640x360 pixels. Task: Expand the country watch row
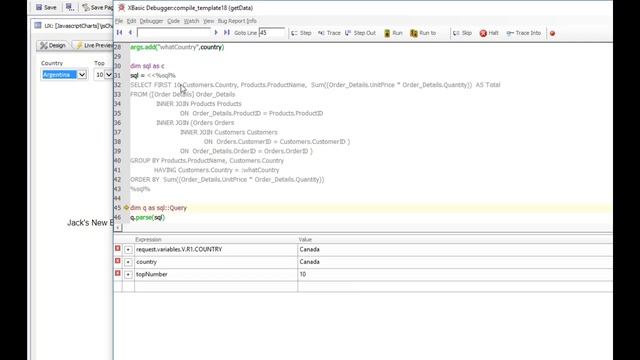tap(128, 262)
